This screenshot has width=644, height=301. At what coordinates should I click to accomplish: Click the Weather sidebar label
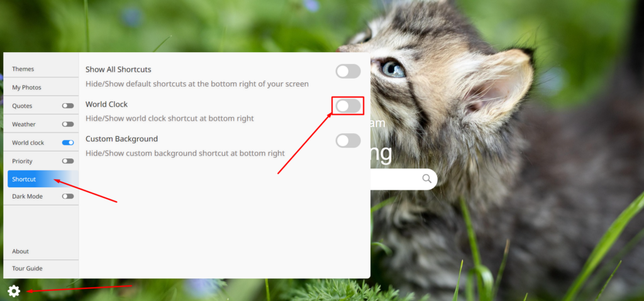24,124
